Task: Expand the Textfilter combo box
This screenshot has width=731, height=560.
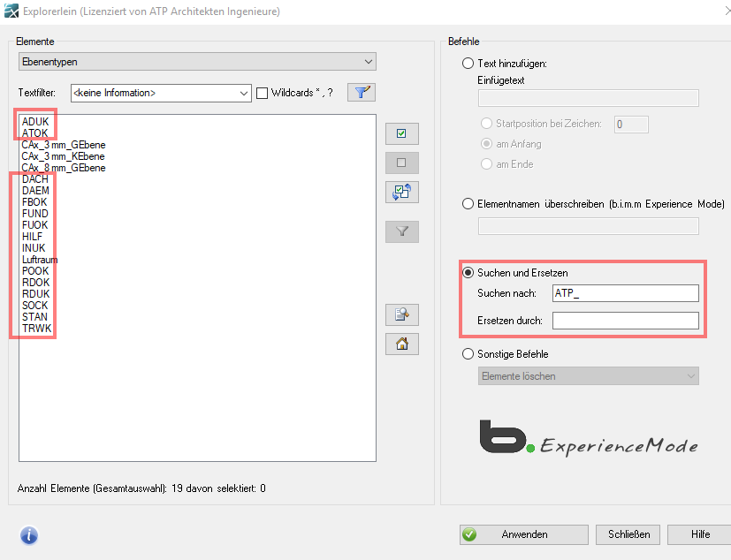Action: pos(244,93)
